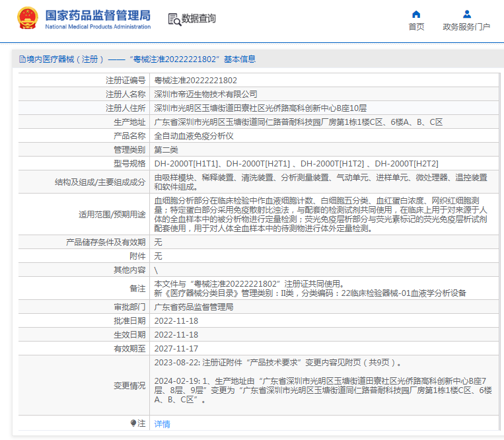The image size is (504, 440).
Task: Click the 型号规格 label
Action: (x=129, y=164)
